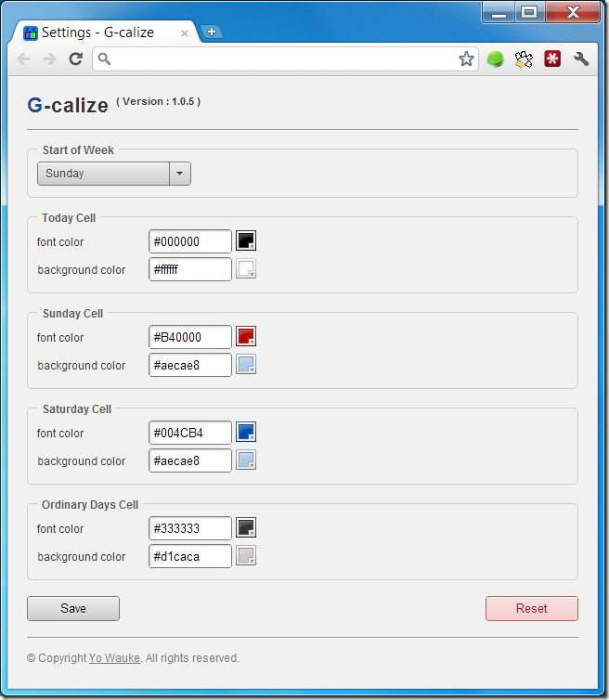Open Sunday Cell red font color swatch
Viewport: 609px width, 700px height.
point(246,336)
